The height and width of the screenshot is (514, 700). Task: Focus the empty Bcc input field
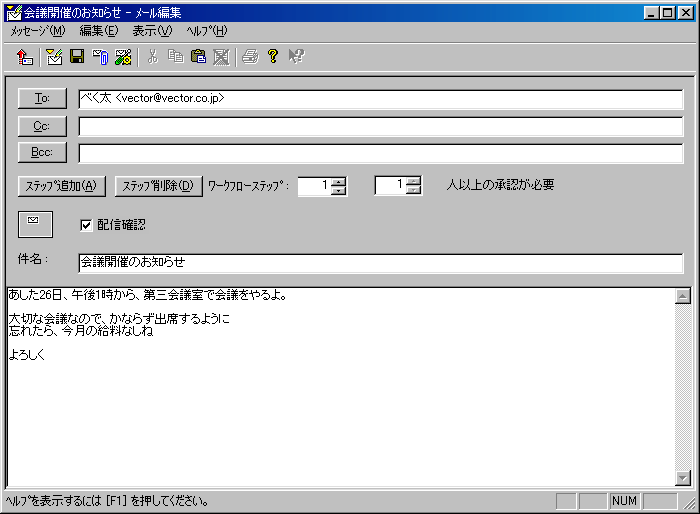tap(381, 153)
